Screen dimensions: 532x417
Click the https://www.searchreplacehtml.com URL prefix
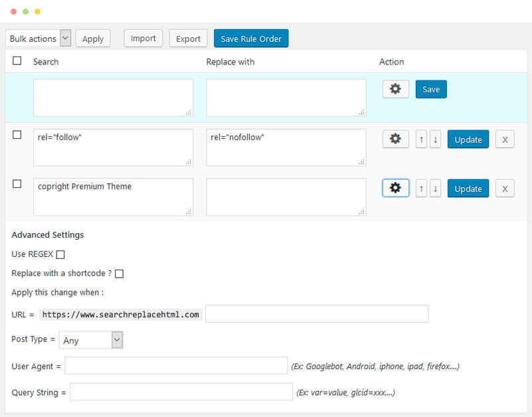120,315
